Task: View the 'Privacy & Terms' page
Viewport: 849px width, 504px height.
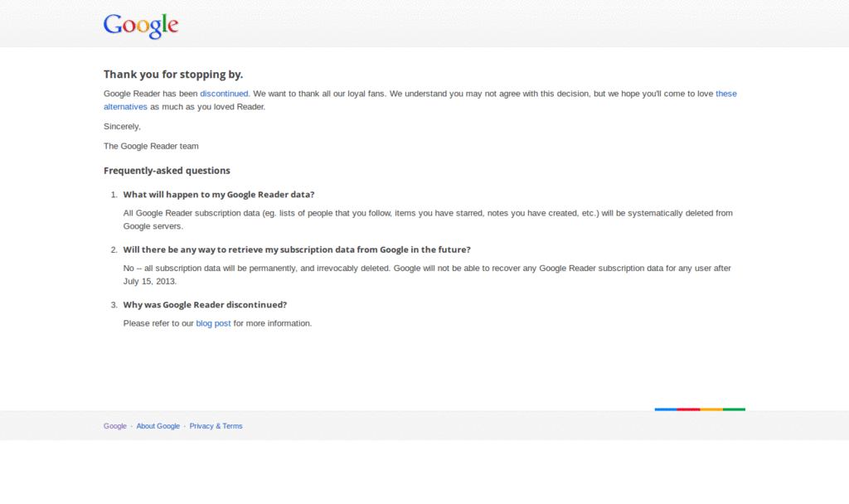Action: pyautogui.click(x=216, y=426)
